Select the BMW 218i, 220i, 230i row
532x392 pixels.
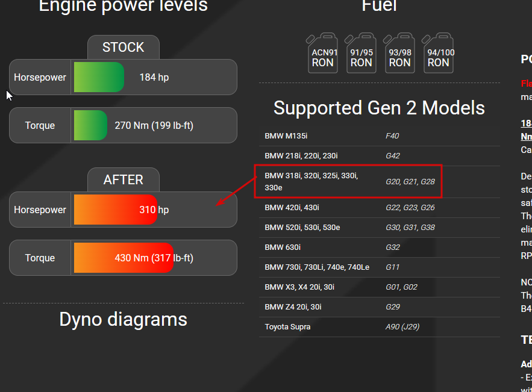coord(380,156)
